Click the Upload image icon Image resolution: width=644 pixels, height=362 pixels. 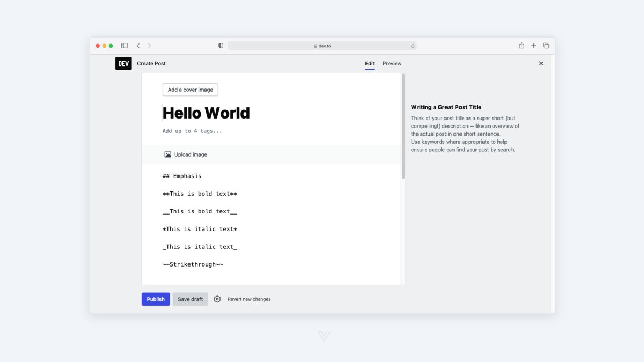(167, 154)
